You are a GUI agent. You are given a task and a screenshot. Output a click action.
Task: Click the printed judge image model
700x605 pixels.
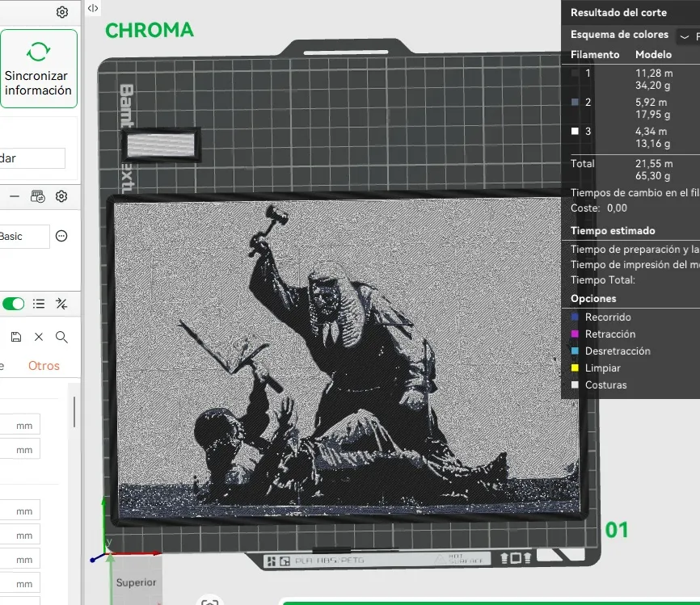[x=347, y=359]
